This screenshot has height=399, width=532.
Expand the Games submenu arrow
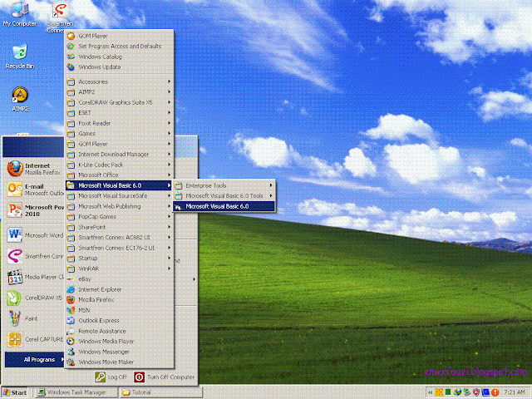pos(169,133)
